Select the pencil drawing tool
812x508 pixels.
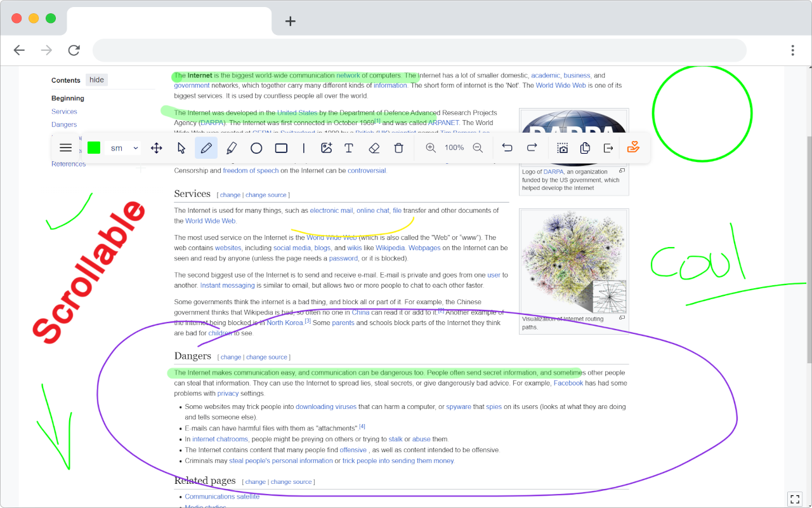coord(206,148)
